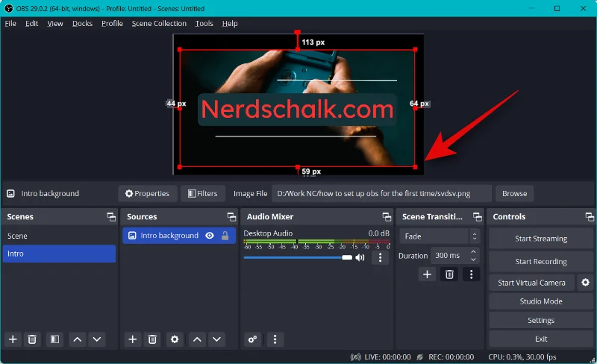Increase transition duration with up arrow

473,252
